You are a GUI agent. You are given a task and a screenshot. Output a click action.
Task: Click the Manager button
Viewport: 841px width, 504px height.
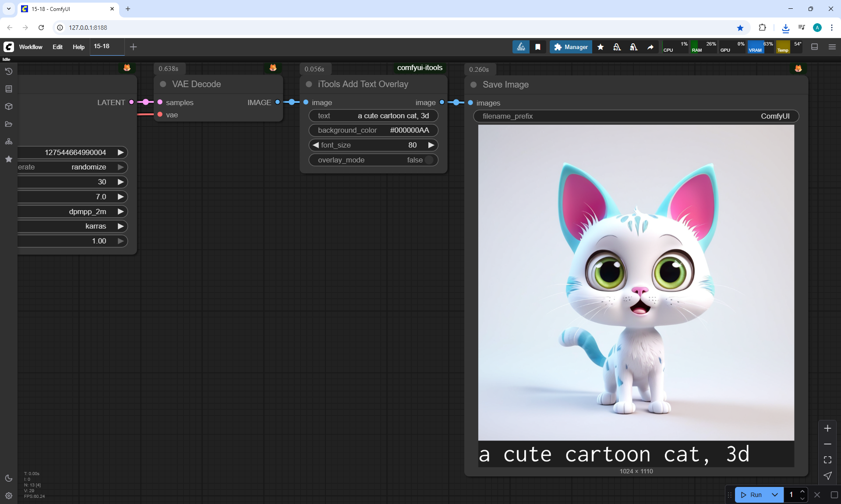click(x=571, y=47)
